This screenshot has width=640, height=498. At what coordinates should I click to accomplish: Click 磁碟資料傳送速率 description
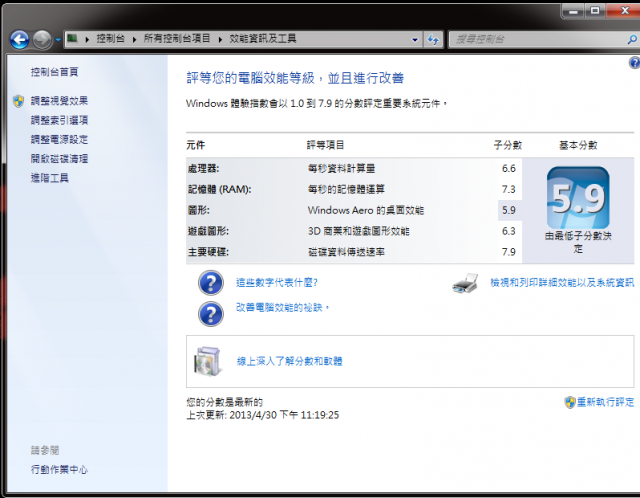pyautogui.click(x=346, y=252)
